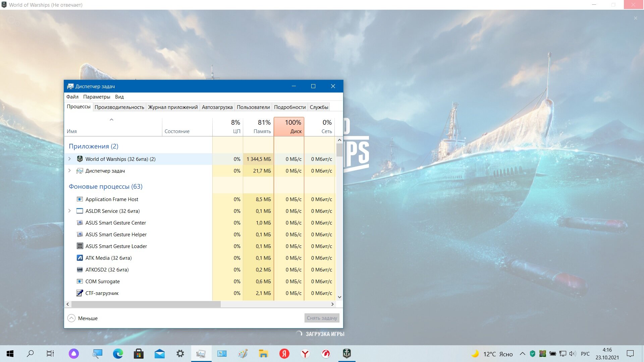Open Yandex Browser from the taskbar
644x362 pixels.
305,354
